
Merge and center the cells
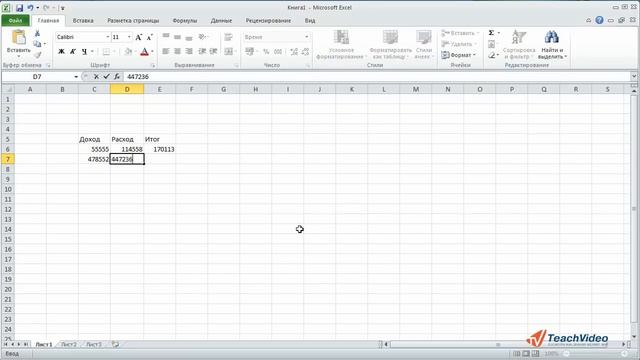coord(228,51)
